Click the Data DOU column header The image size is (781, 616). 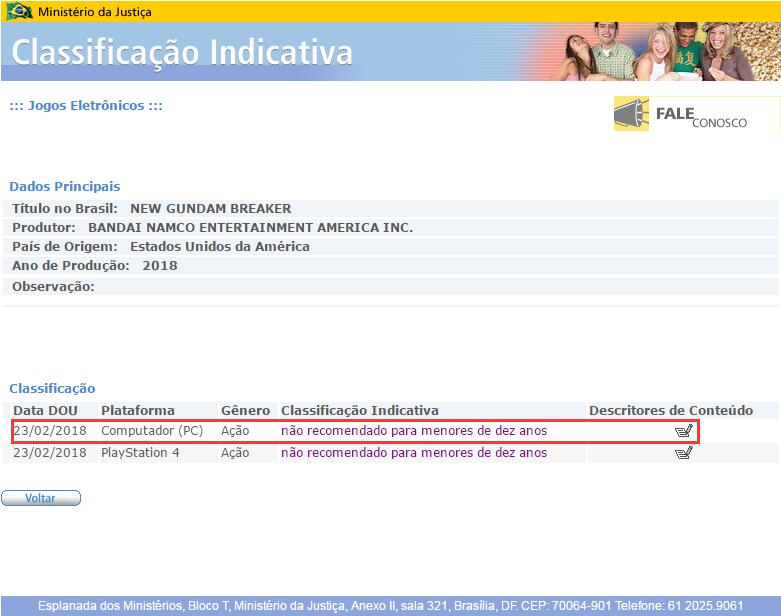(46, 410)
